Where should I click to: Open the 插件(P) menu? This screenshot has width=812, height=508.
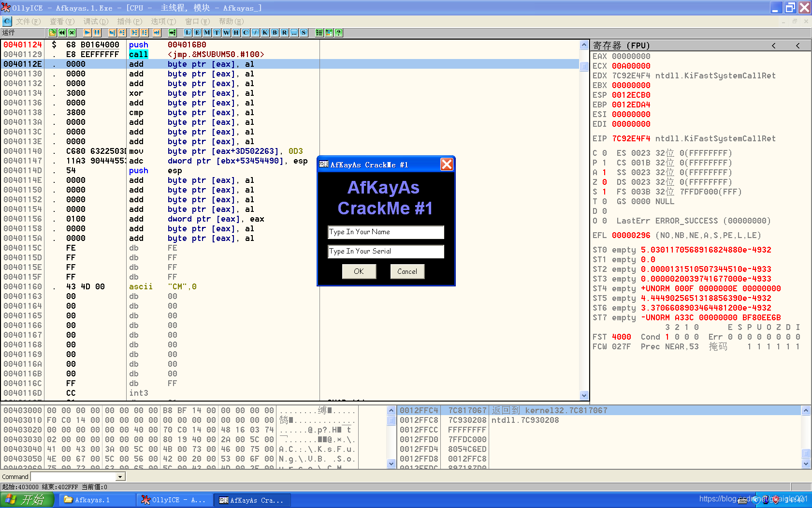130,21
